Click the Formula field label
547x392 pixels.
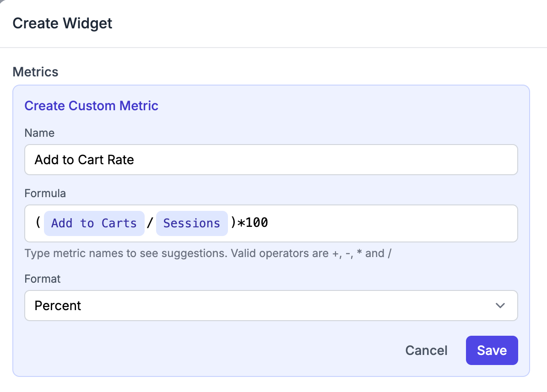click(45, 193)
